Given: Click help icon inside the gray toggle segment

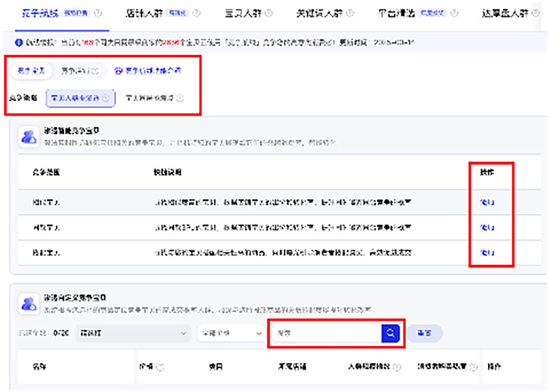Looking at the screenshot, I should click(x=95, y=71).
